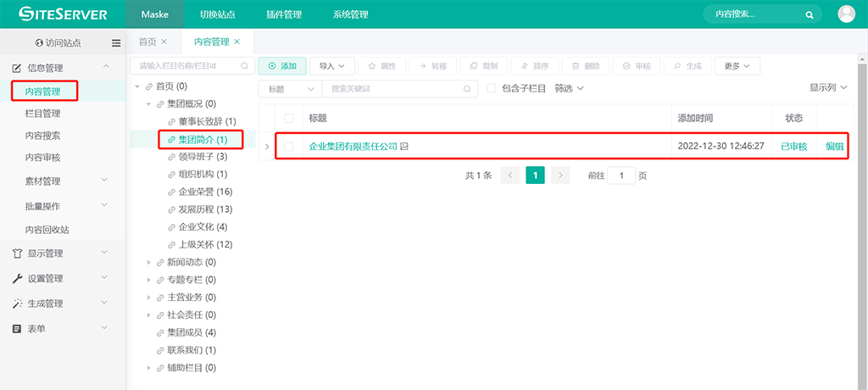The image size is (868, 390).
Task: Open the 插件管理 top menu
Action: coord(284,14)
